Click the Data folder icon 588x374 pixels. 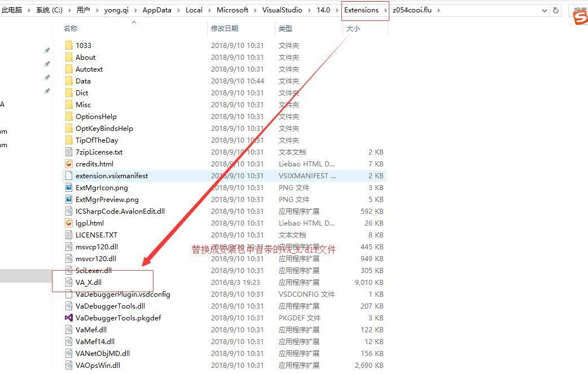(x=69, y=81)
